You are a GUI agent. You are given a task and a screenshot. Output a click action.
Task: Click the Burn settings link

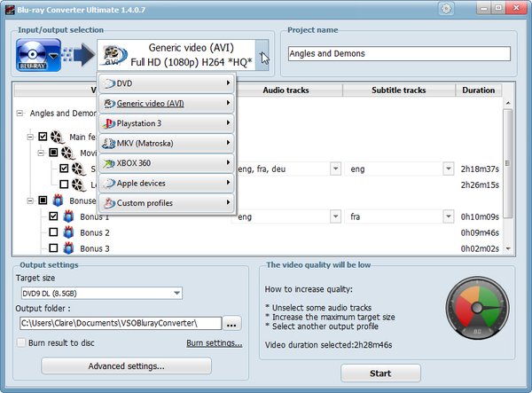[x=214, y=342]
